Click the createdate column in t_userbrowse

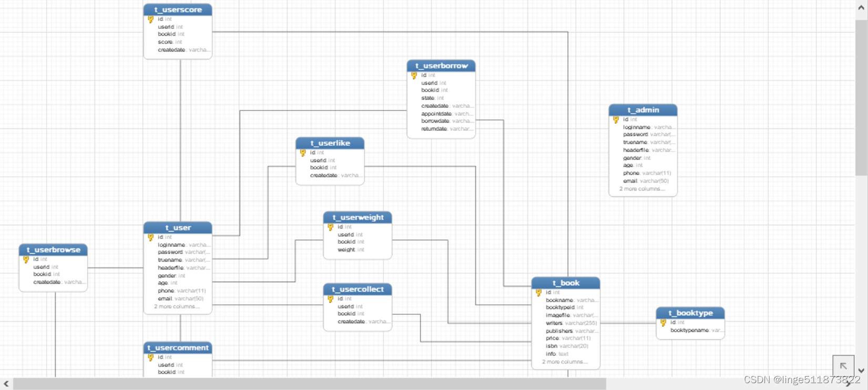point(59,282)
